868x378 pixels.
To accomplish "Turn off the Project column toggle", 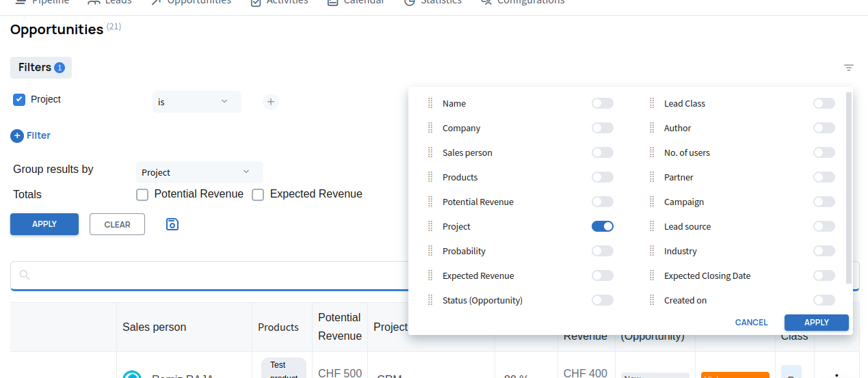I will (x=603, y=227).
